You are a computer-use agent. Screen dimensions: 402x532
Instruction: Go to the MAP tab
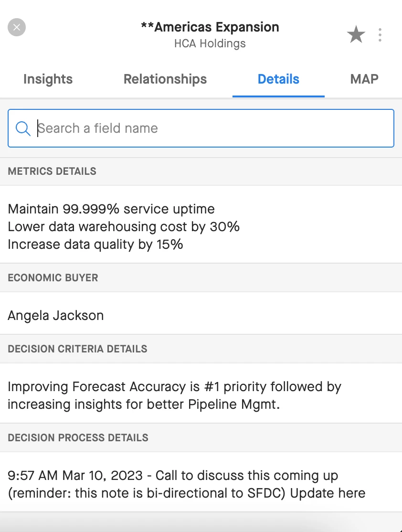tap(364, 79)
